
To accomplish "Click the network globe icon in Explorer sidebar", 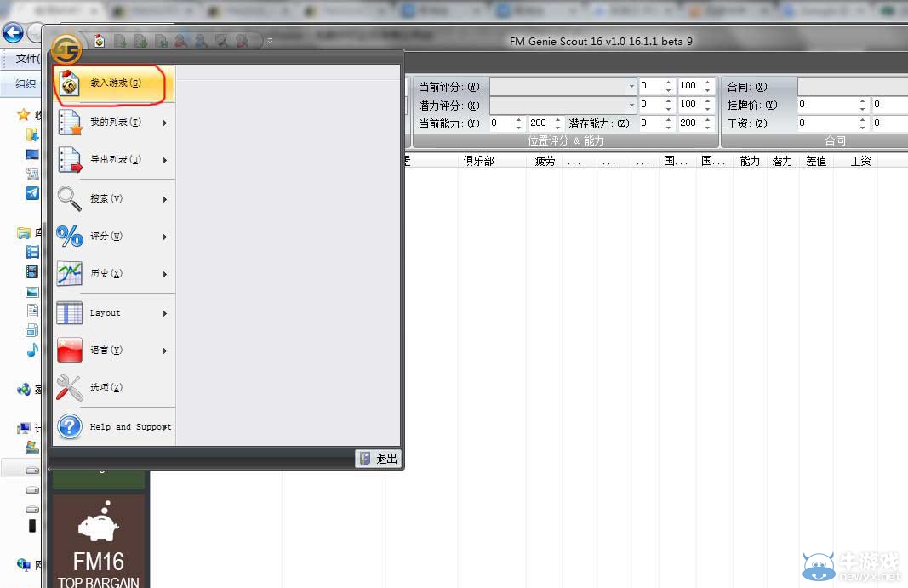I will coord(24,563).
